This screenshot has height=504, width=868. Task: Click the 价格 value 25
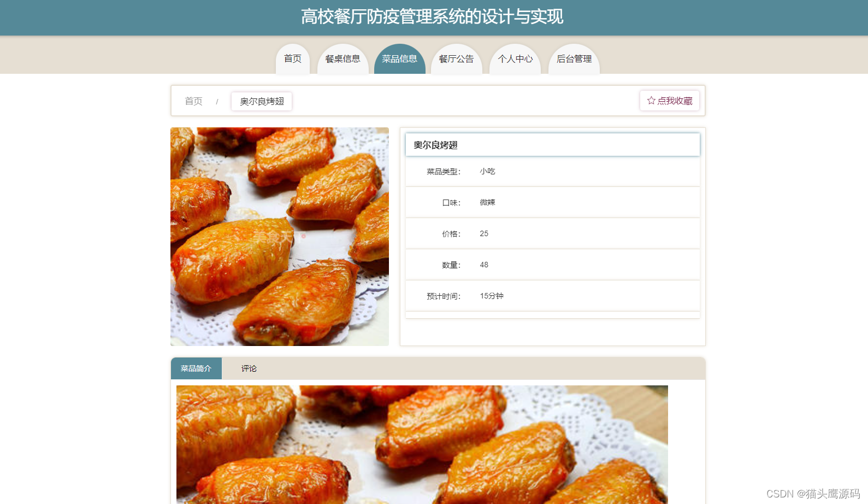[484, 233]
